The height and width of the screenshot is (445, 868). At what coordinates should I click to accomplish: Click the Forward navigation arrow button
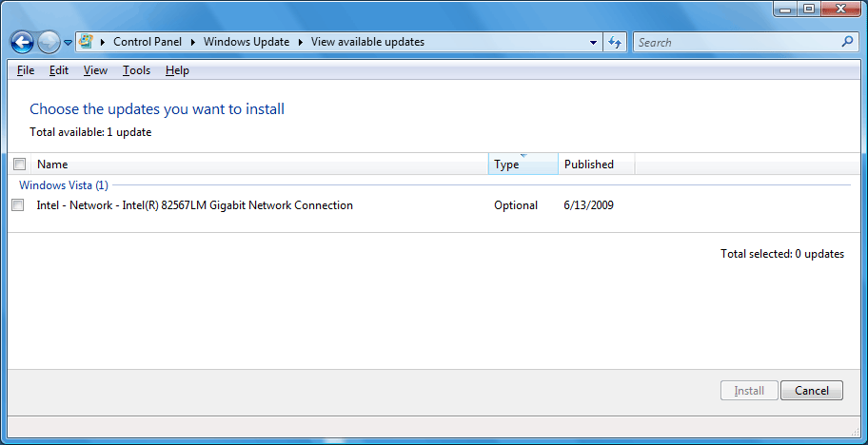point(49,42)
